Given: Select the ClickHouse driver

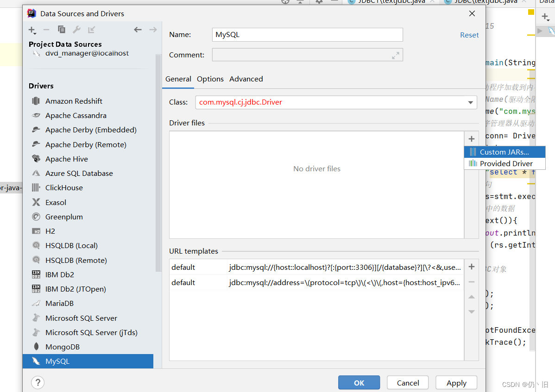Looking at the screenshot, I should click(88, 188).
